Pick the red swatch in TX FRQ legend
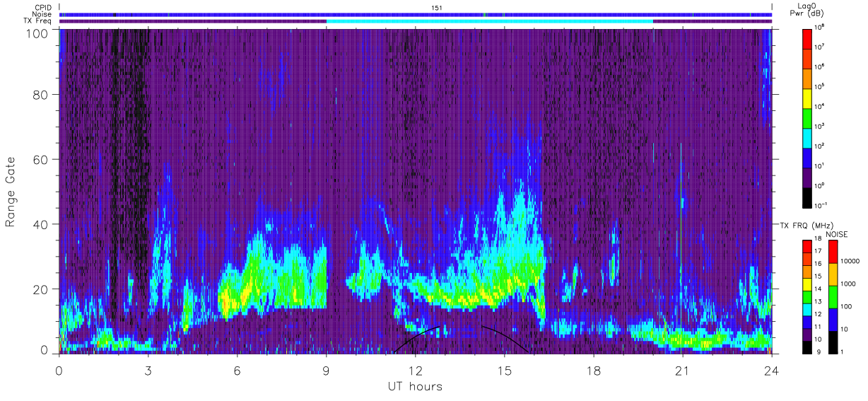This screenshot has width=868, height=401. coord(807,247)
